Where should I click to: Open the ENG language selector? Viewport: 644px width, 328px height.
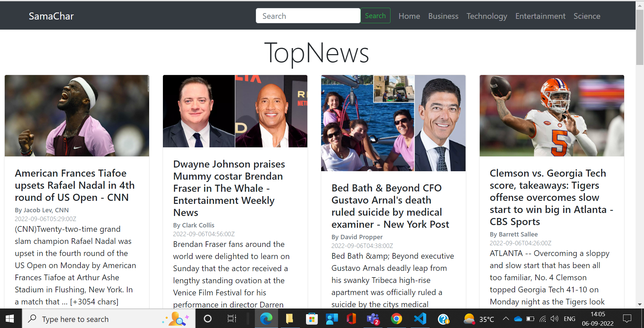tap(570, 318)
